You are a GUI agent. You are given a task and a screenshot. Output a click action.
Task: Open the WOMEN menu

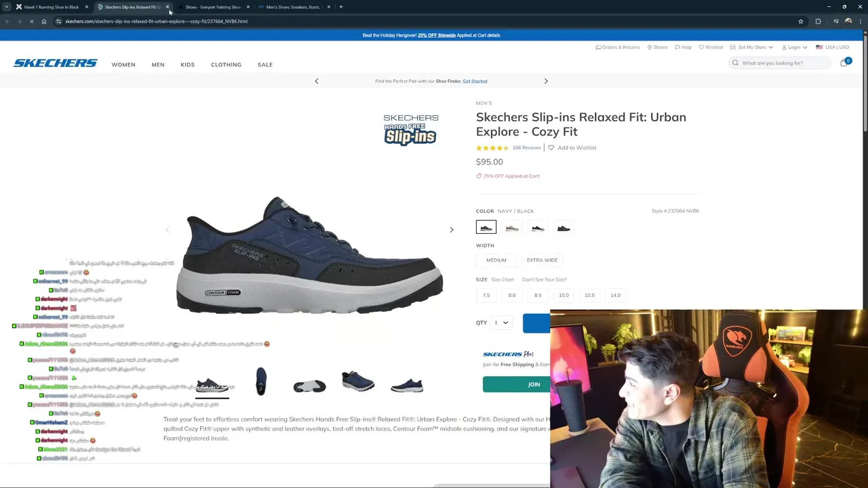(123, 64)
